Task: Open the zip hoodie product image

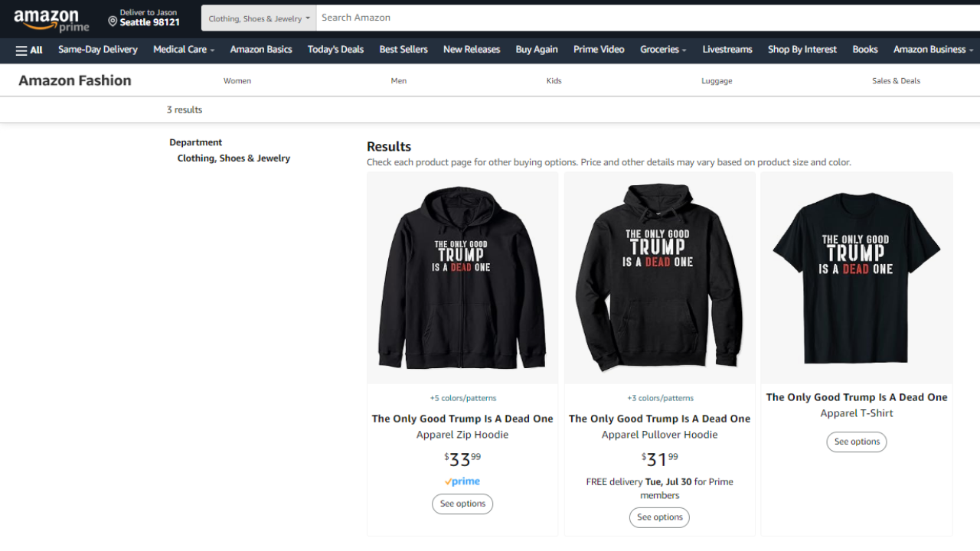Action: pyautogui.click(x=462, y=278)
